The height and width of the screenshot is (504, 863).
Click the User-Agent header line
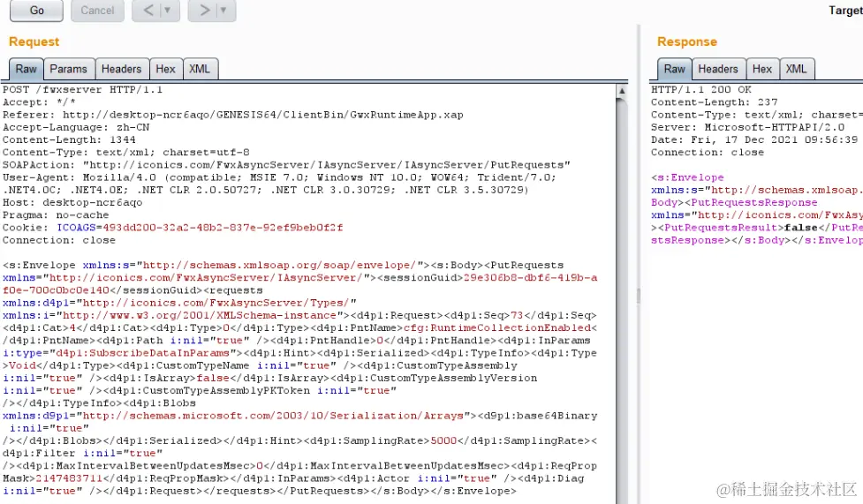pyautogui.click(x=279, y=184)
